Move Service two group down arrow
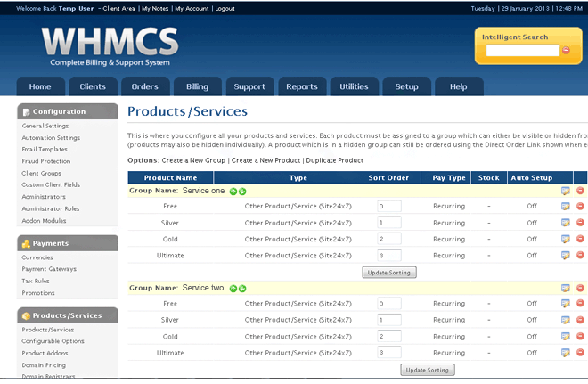The width and height of the screenshot is (588, 384). [x=242, y=289]
